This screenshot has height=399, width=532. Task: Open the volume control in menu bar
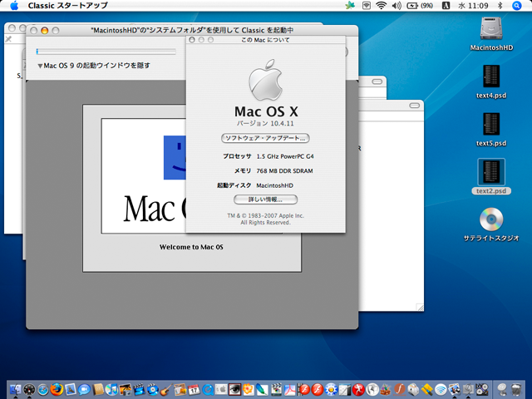(x=397, y=6)
